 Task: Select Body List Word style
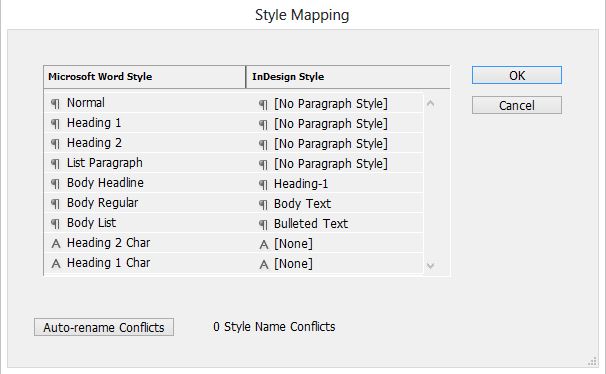(91, 223)
